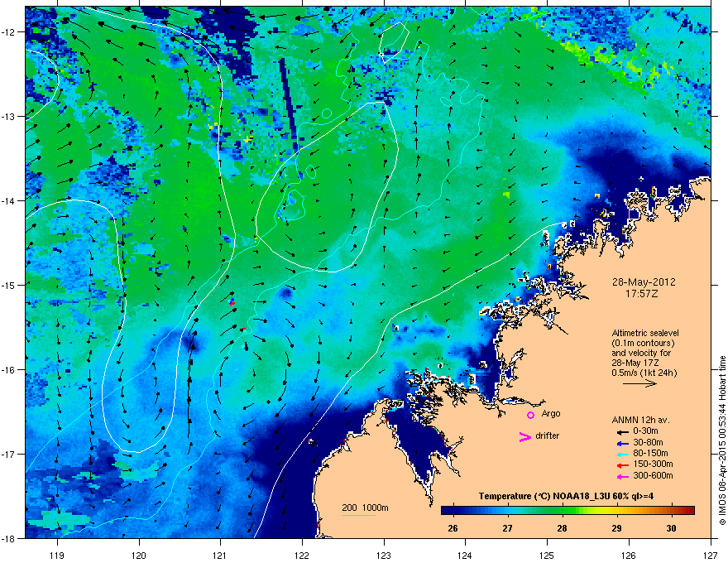The width and height of the screenshot is (728, 563).
Task: Click the 0.5m/s (1kt 24h) text
Action: point(644,373)
